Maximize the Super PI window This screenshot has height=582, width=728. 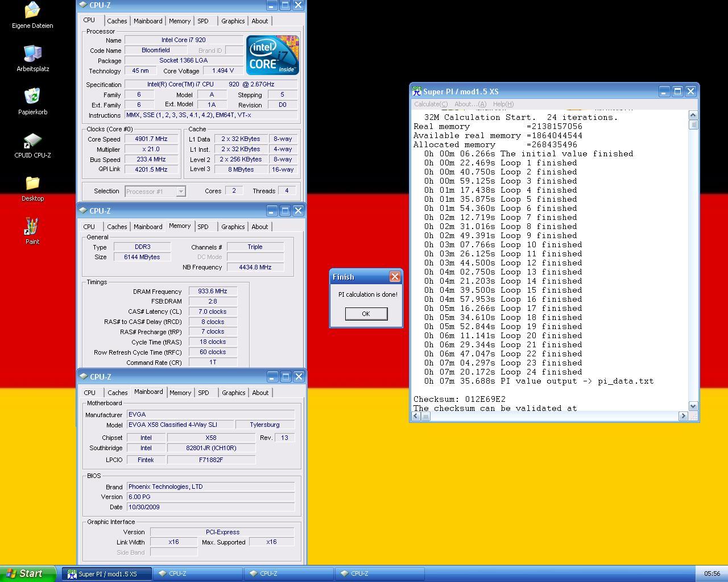(x=677, y=92)
